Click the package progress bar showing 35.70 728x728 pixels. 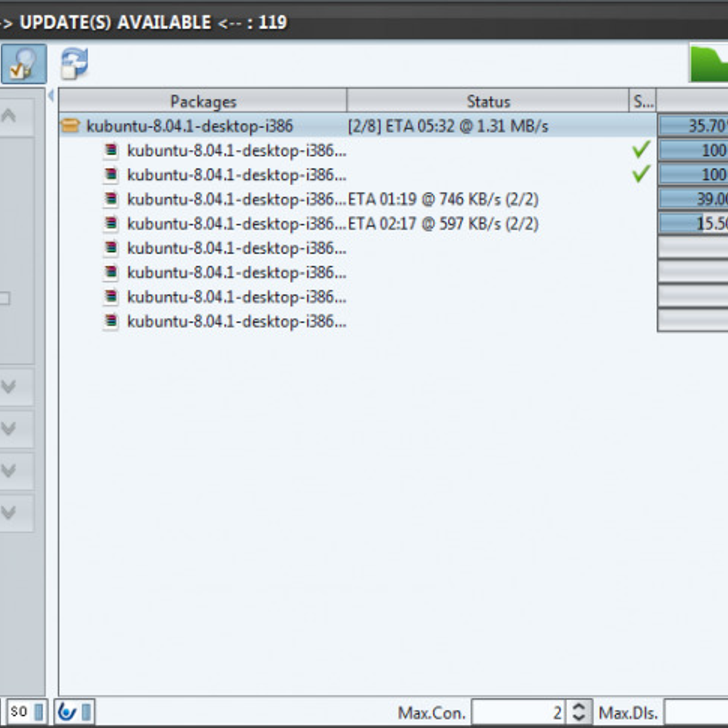point(693,126)
